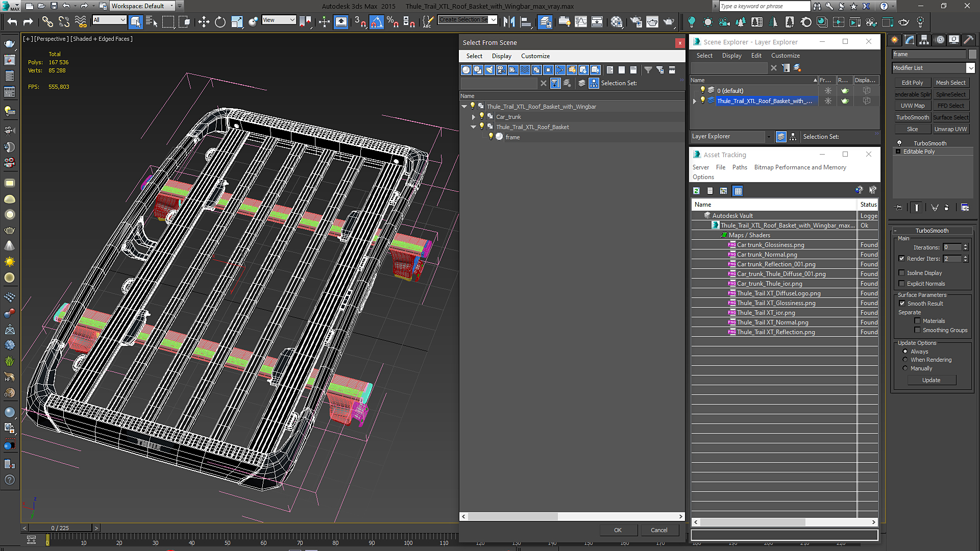Select the Select and Rotate tool

[x=220, y=22]
